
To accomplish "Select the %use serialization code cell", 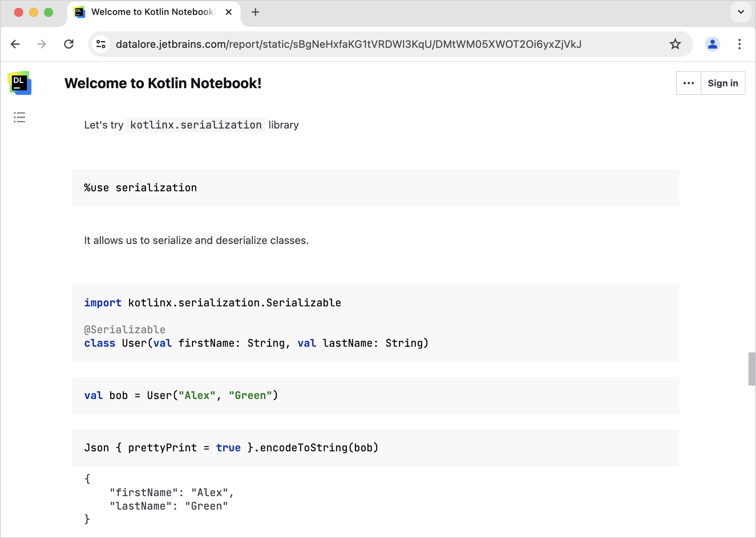I will coord(374,188).
